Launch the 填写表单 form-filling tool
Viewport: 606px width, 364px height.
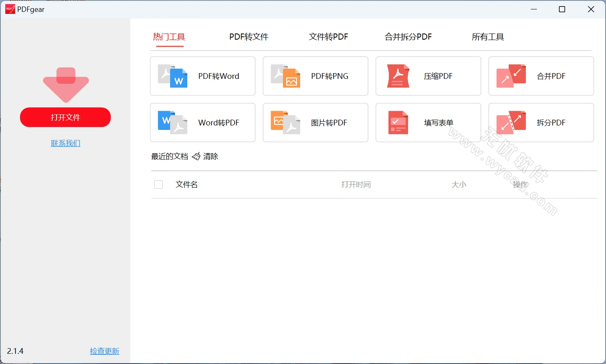click(428, 123)
